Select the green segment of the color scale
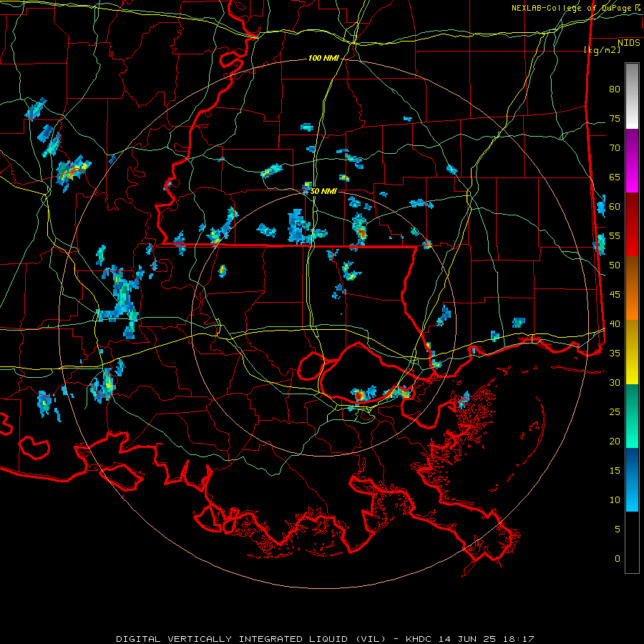644x644 pixels. (x=632, y=416)
